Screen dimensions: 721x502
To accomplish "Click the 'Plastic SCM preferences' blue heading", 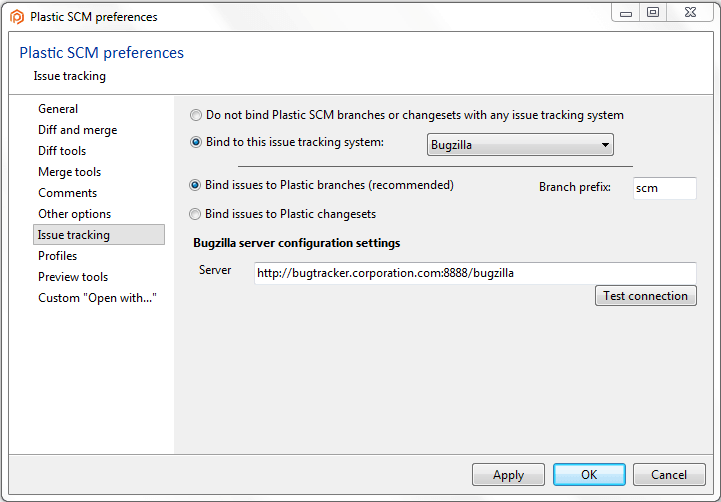I will tap(102, 53).
